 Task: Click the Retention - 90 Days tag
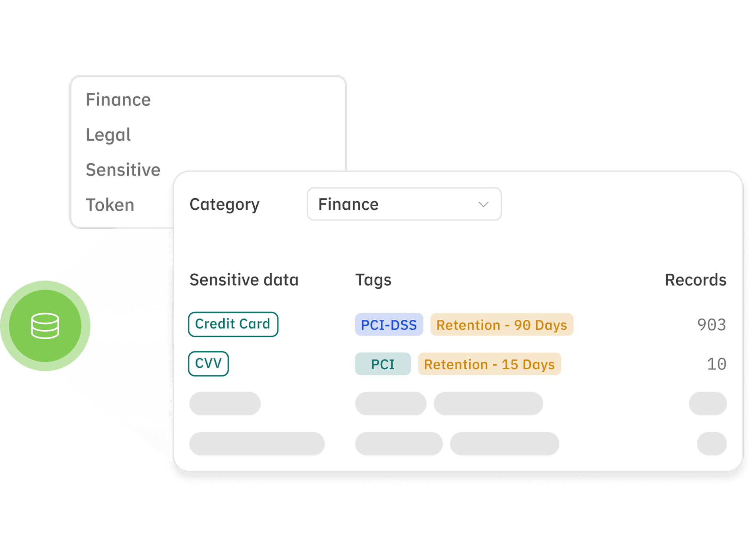501,325
